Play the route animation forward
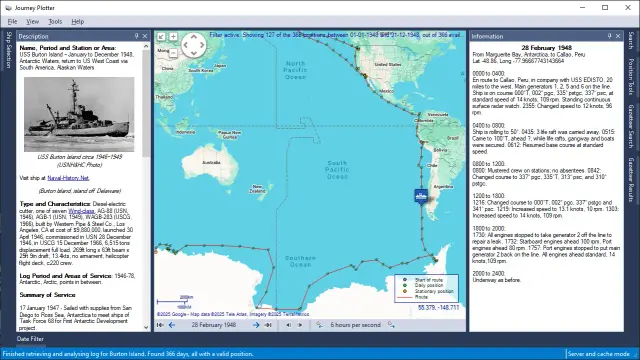 point(300,325)
